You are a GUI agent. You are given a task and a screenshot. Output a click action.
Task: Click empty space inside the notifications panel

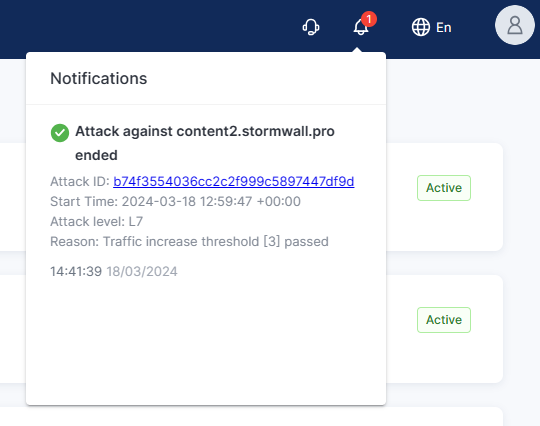(x=206, y=344)
